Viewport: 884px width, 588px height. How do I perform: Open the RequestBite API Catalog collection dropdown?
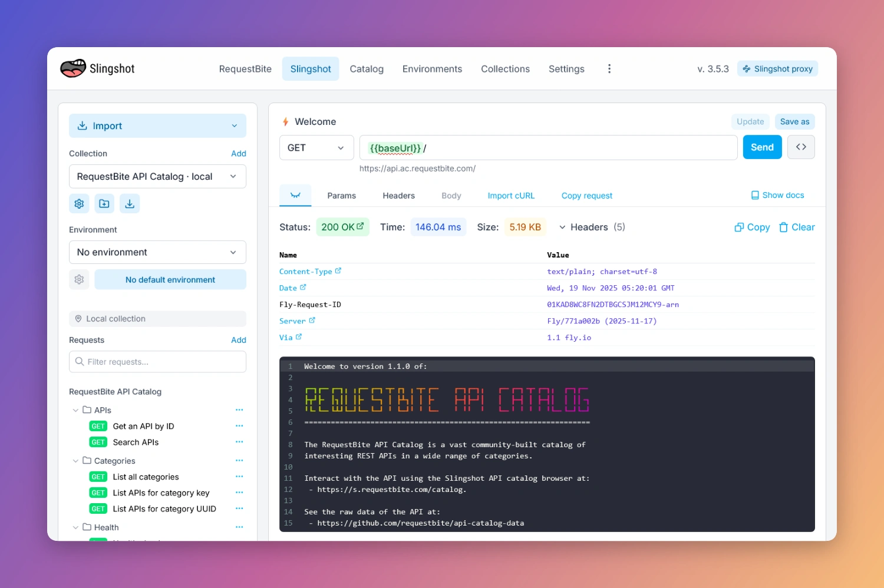point(157,176)
